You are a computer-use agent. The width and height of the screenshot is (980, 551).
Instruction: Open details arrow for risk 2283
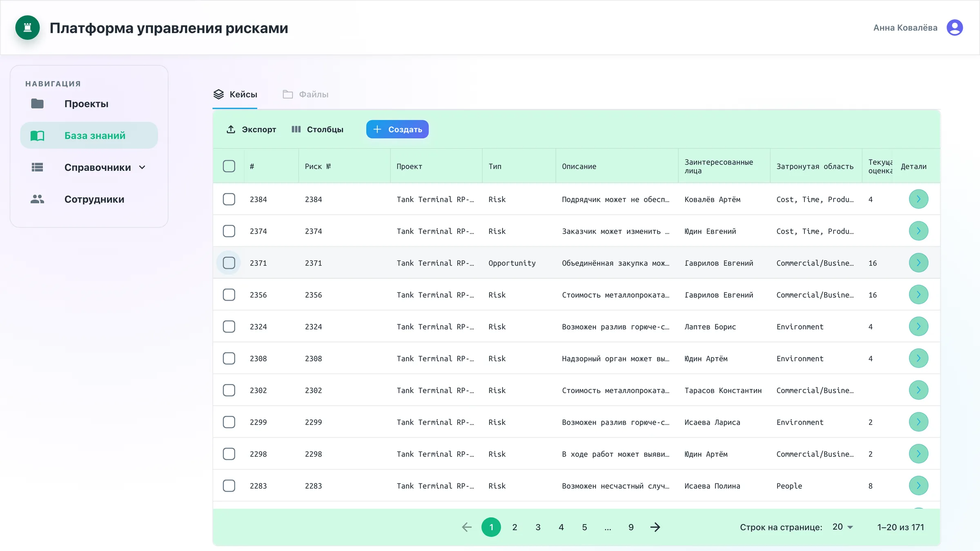tap(918, 486)
